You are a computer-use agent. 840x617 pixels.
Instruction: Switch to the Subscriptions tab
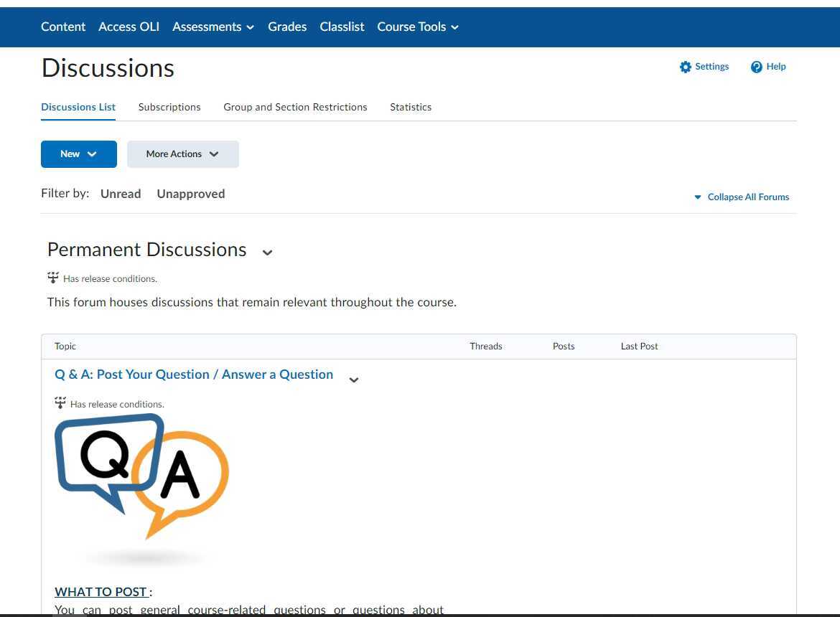click(169, 106)
